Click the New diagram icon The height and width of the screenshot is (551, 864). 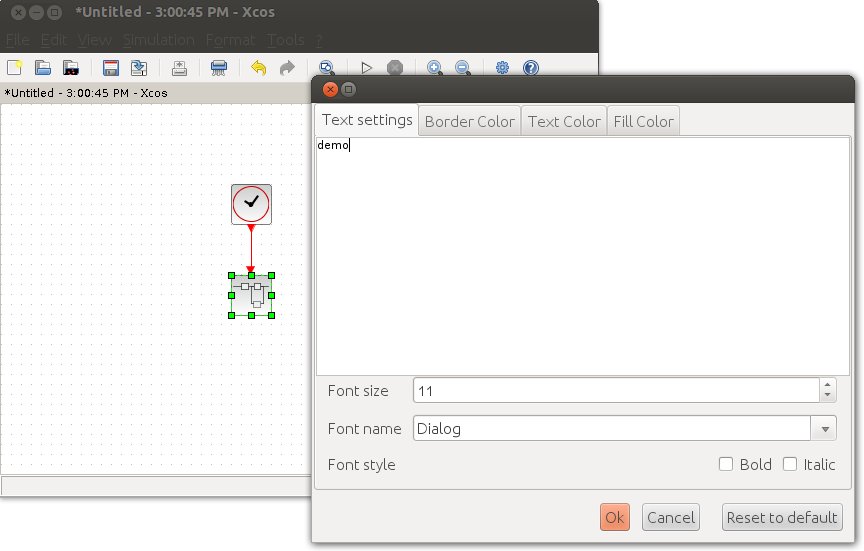click(x=14, y=68)
